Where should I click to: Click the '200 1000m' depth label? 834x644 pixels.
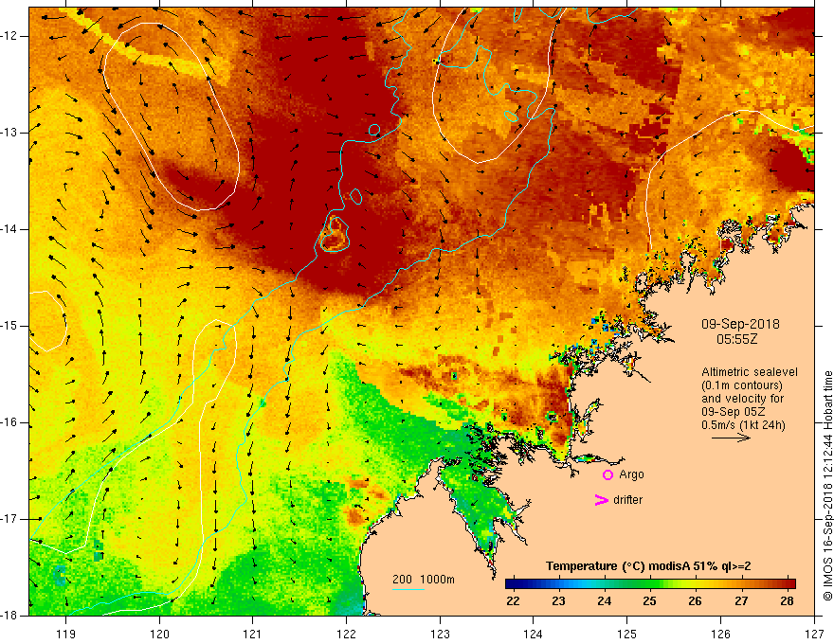click(x=424, y=580)
